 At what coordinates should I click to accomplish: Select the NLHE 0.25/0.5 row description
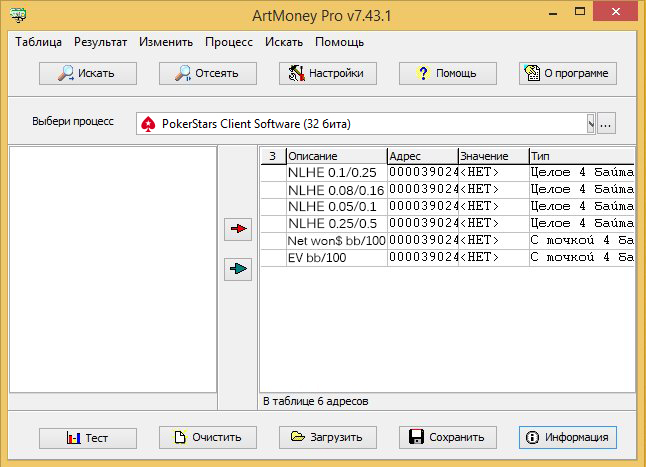337,224
